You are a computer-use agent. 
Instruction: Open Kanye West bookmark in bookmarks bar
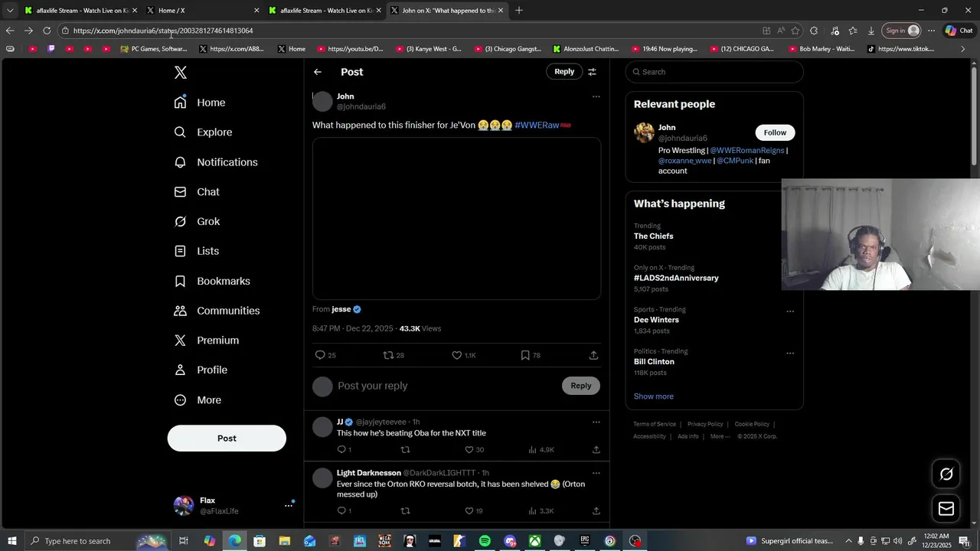tap(429, 49)
